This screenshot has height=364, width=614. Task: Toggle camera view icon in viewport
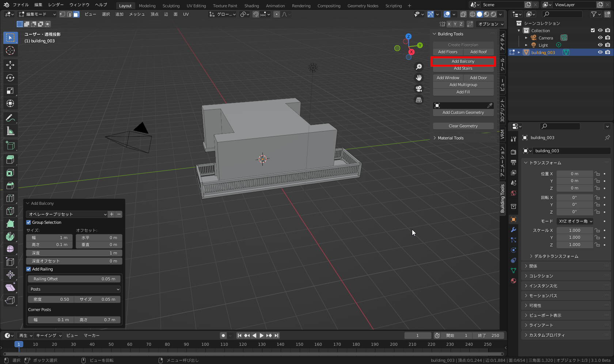419,89
